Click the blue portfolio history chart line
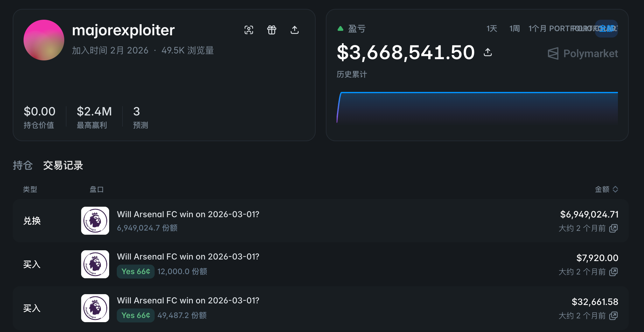The image size is (644, 332). 477,93
